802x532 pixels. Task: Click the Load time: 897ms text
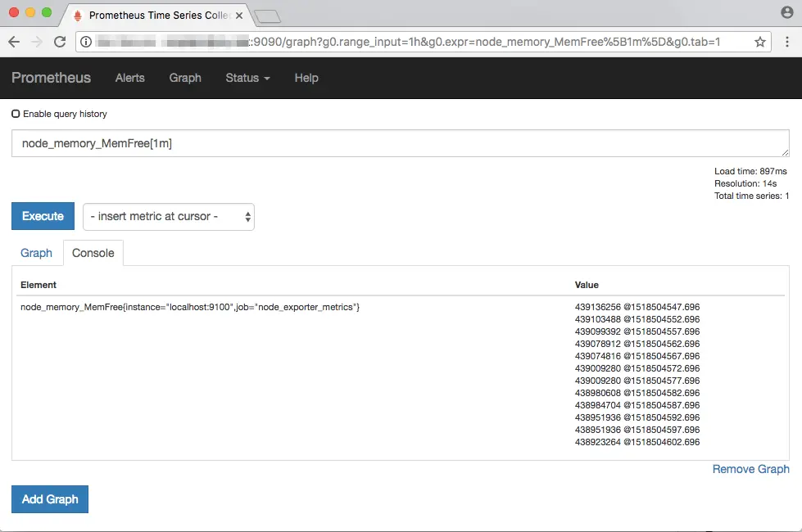point(751,171)
